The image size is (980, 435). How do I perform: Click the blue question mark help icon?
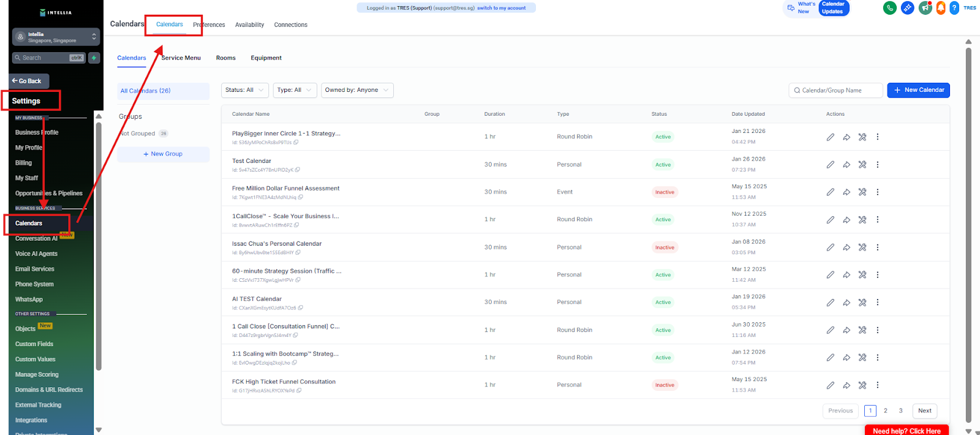954,8
